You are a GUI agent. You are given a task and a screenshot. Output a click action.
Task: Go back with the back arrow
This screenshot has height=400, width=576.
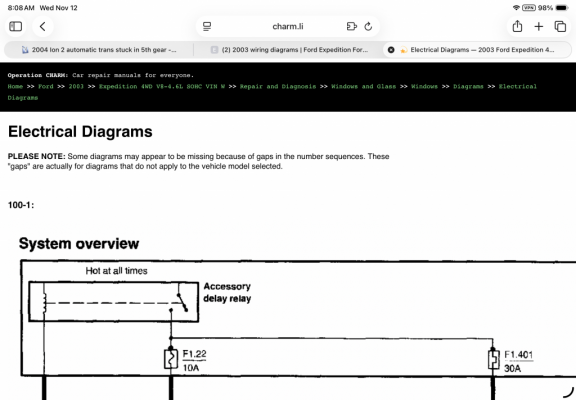coord(43,26)
